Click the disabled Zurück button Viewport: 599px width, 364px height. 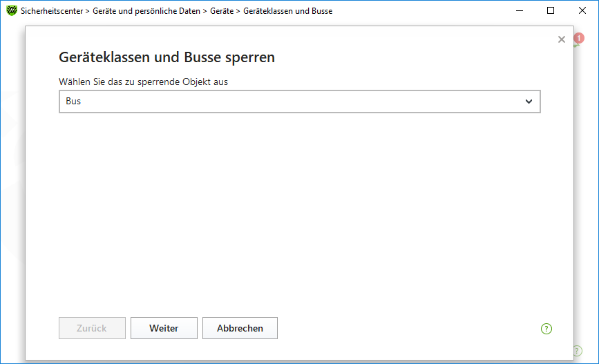pos(92,328)
